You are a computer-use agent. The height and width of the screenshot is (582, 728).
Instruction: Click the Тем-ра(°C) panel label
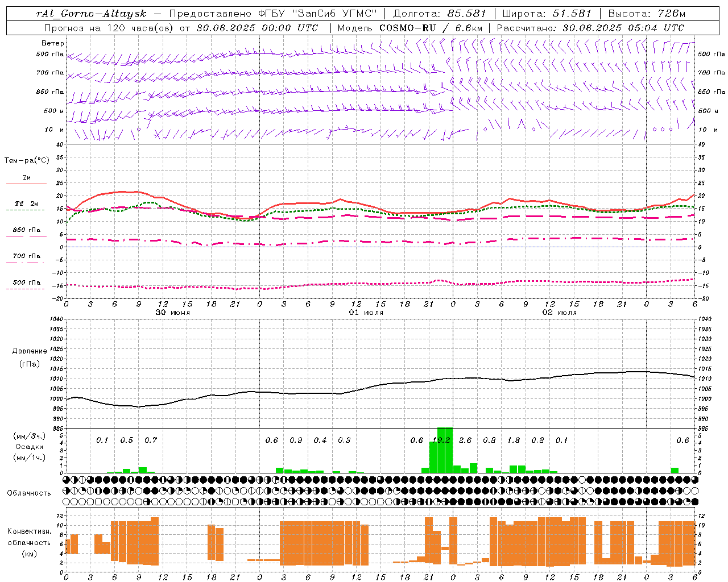[27, 161]
